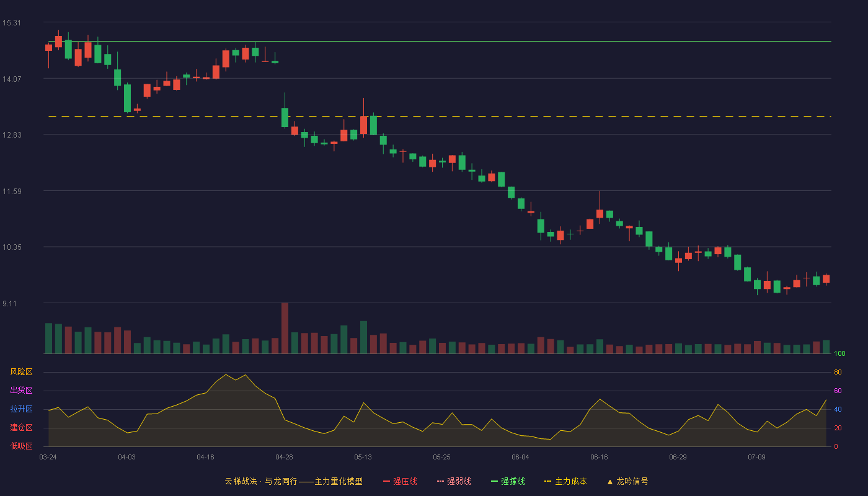
Task: Click the 06-16 date label
Action: pos(599,457)
